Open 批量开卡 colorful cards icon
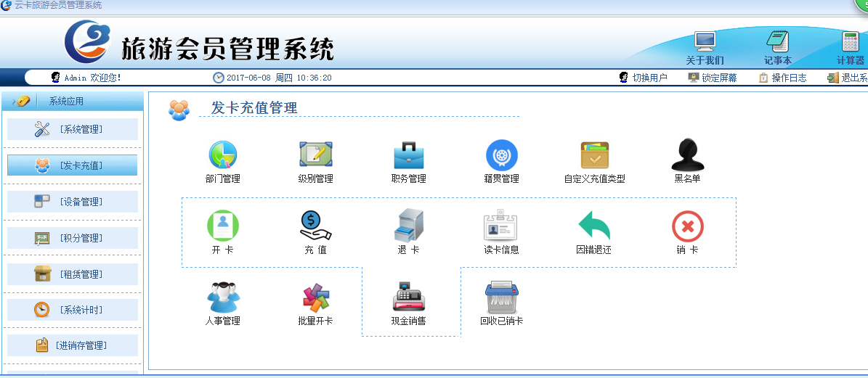The height and width of the screenshot is (378, 868). coord(316,297)
